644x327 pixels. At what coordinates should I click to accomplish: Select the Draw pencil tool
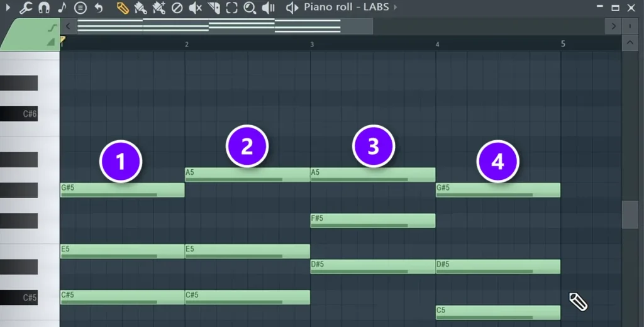pos(123,8)
